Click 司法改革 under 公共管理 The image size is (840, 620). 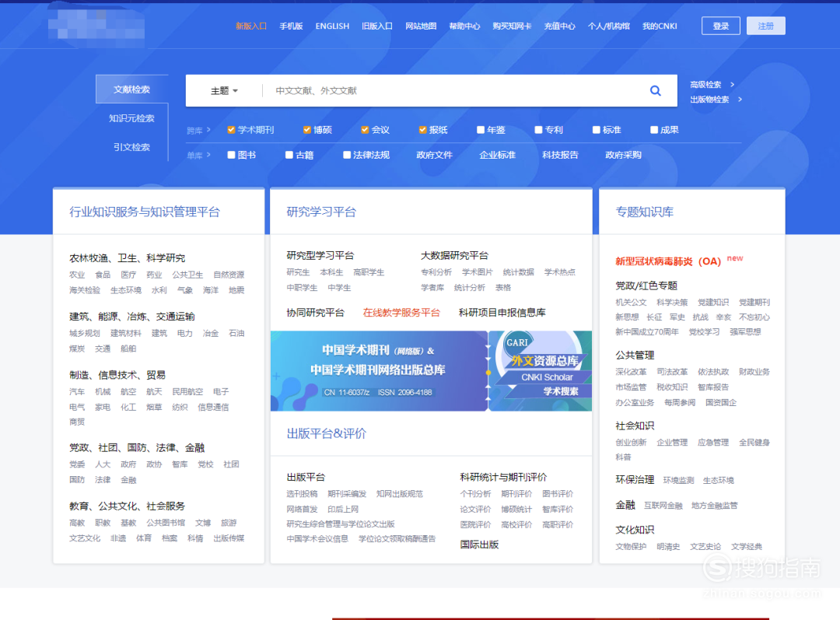pyautogui.click(x=672, y=371)
